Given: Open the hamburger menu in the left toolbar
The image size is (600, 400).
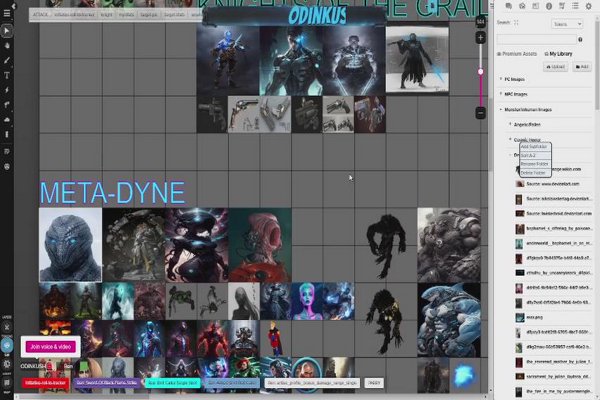Looking at the screenshot, I should (x=7, y=13).
